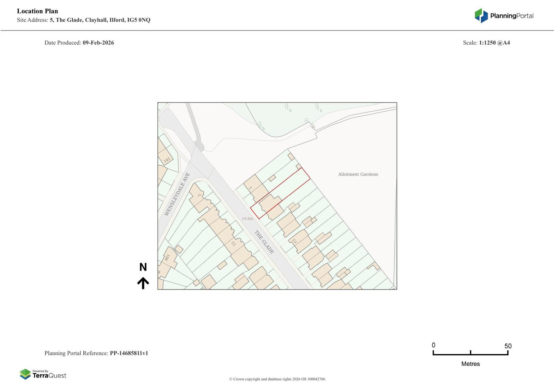Click the 19.8m spot height label
554x392 pixels.
click(x=247, y=219)
